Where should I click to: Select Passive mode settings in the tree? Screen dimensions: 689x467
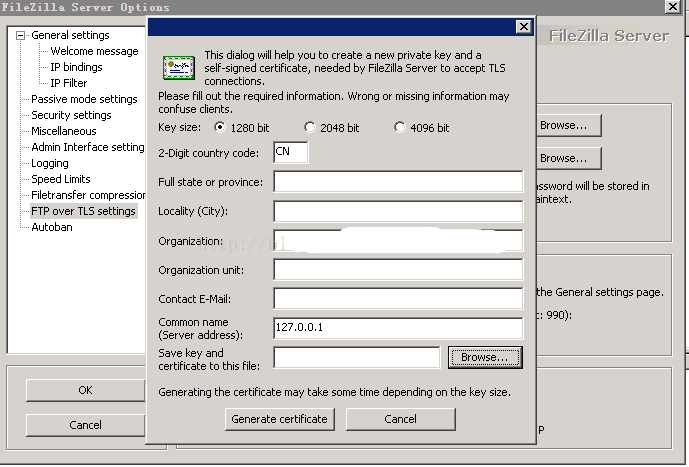(x=84, y=99)
